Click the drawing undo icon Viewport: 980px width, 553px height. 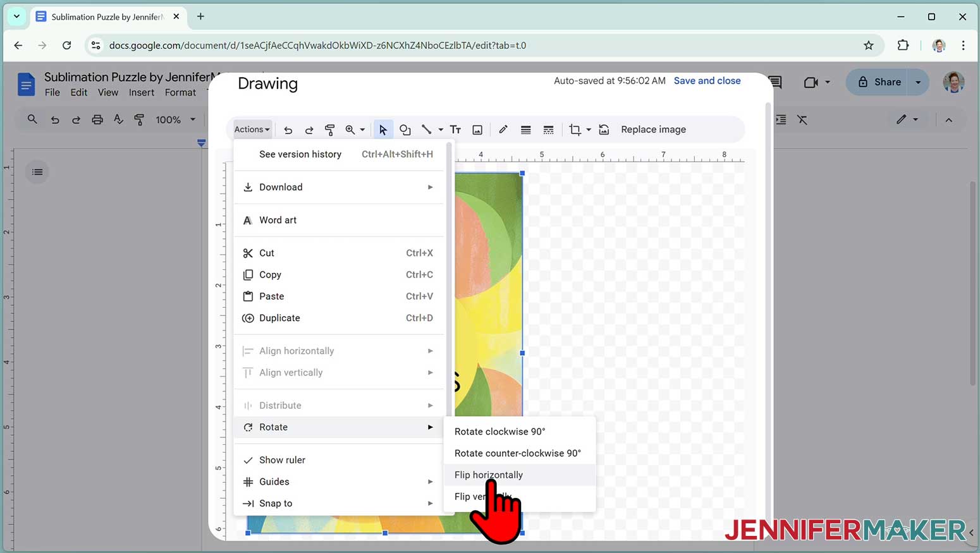coord(288,130)
